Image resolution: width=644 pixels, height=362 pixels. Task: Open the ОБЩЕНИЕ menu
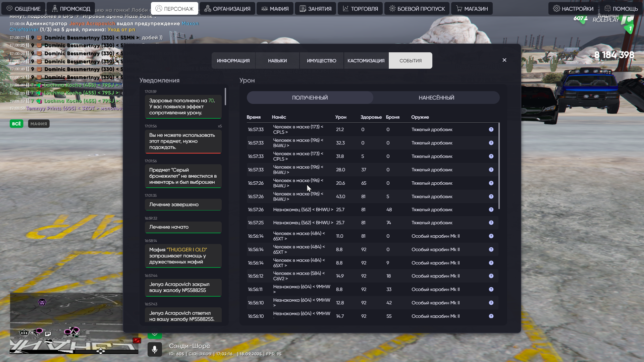23,9
